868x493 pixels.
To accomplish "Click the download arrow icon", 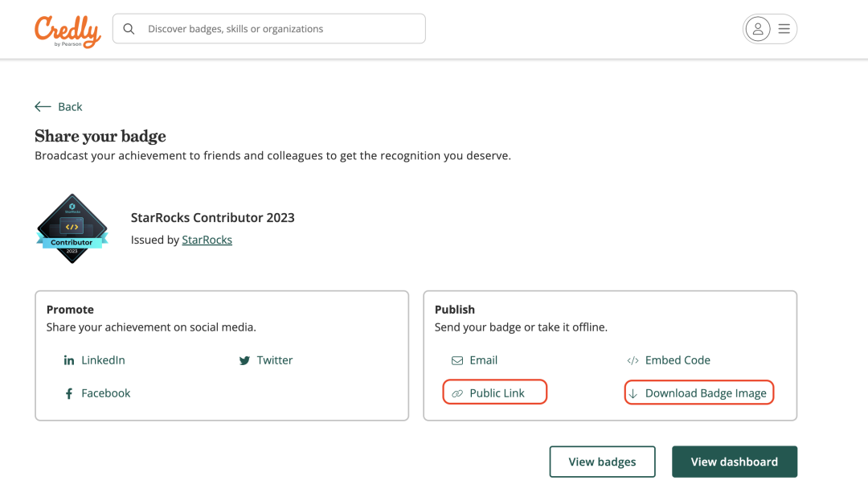I will point(633,393).
